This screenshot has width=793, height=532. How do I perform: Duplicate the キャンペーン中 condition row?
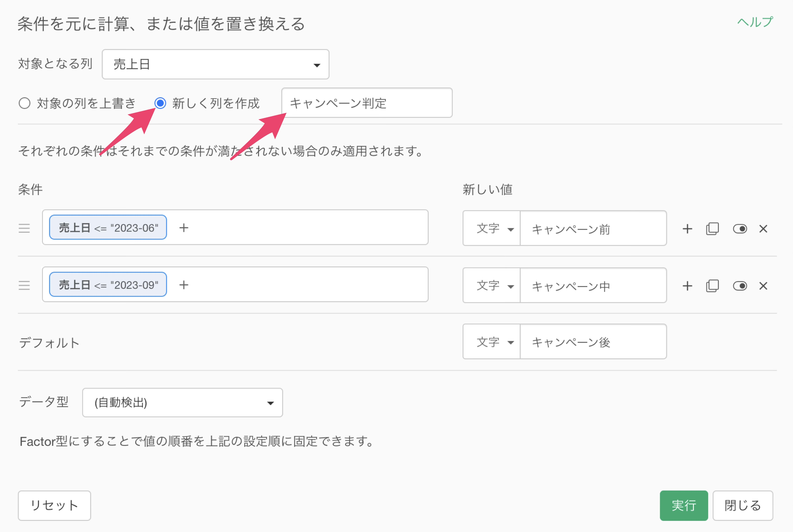point(712,286)
